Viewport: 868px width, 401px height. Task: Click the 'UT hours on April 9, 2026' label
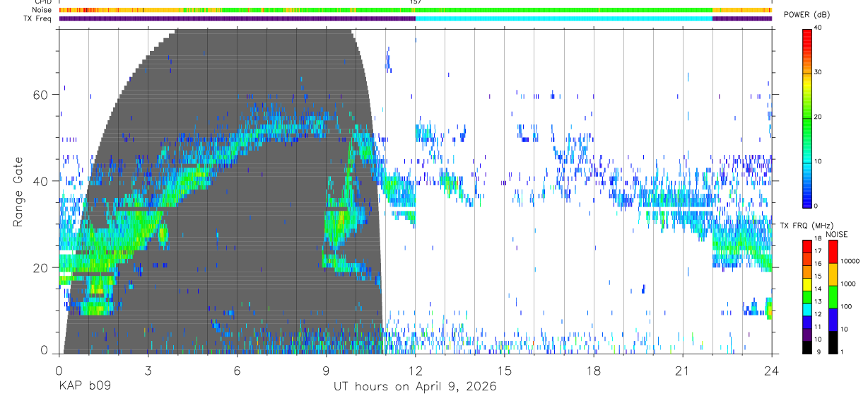415,387
